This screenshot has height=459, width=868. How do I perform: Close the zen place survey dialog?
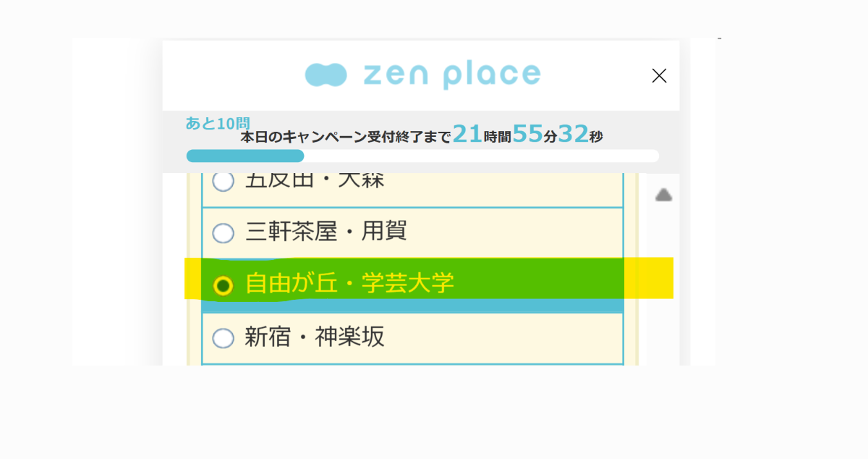click(x=659, y=75)
